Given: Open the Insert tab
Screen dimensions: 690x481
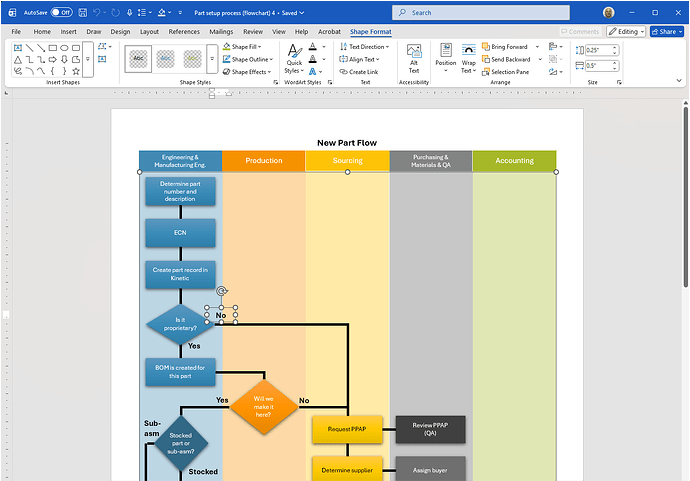Looking at the screenshot, I should click(x=68, y=32).
